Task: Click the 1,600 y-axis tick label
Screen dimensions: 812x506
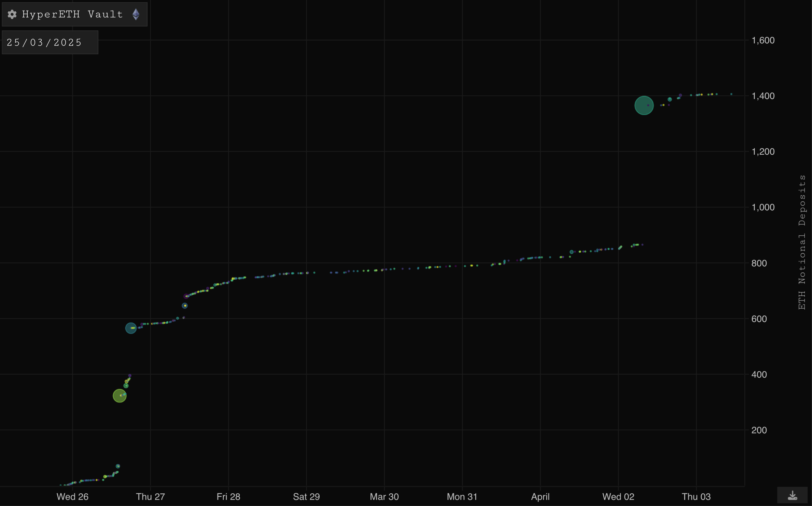Action: point(763,40)
